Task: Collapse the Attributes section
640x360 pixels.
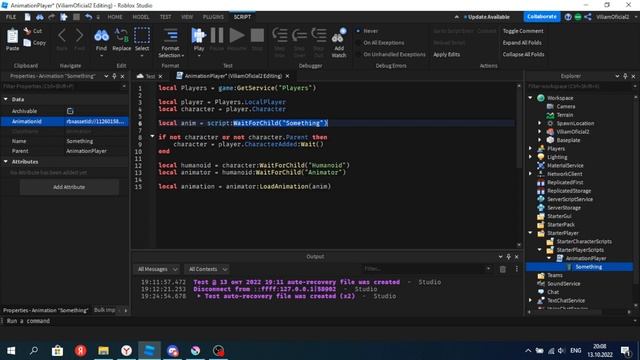Action: point(6,162)
